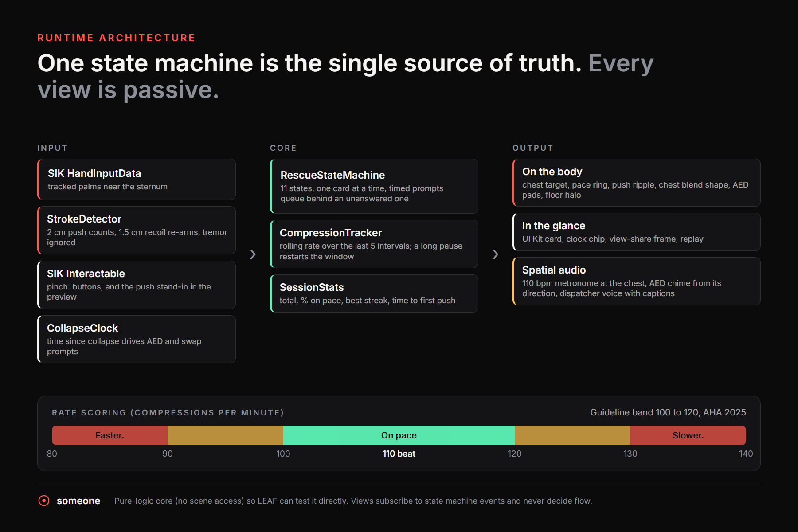Image resolution: width=798 pixels, height=532 pixels.
Task: Click the amber segment between 90 and 100
Action: [225, 435]
